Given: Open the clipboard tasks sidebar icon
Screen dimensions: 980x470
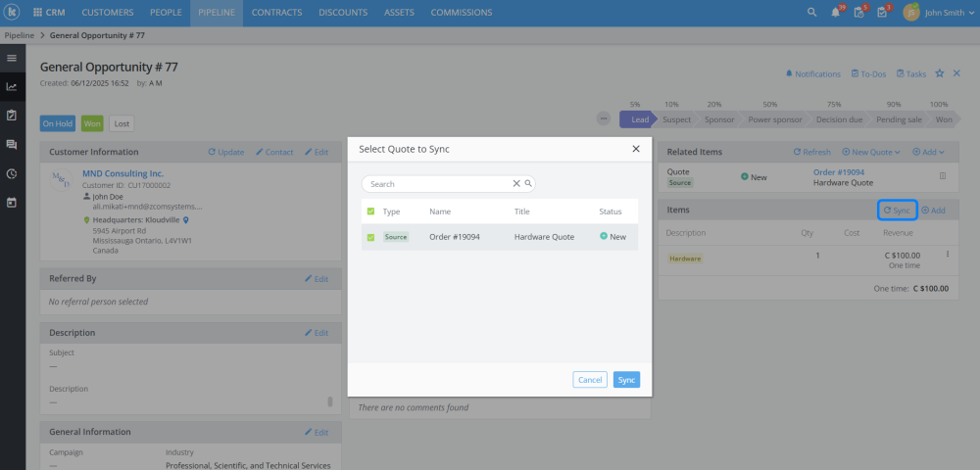Looking at the screenshot, I should click(12, 115).
